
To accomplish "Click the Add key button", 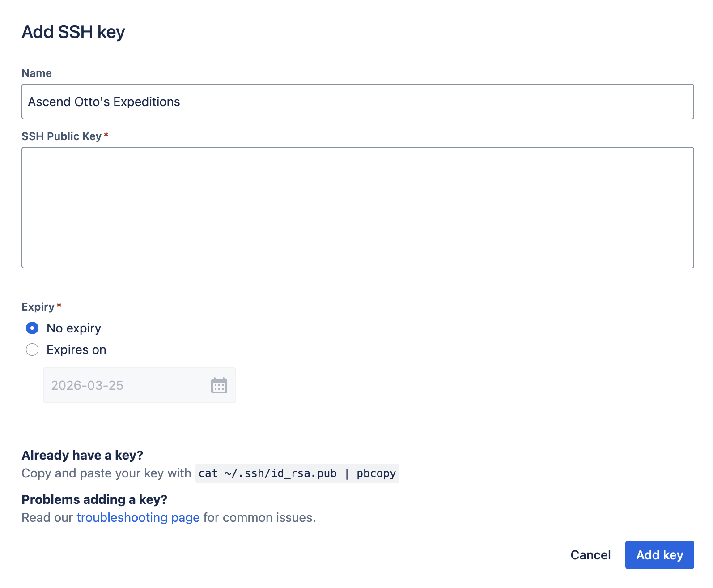I will tap(659, 555).
